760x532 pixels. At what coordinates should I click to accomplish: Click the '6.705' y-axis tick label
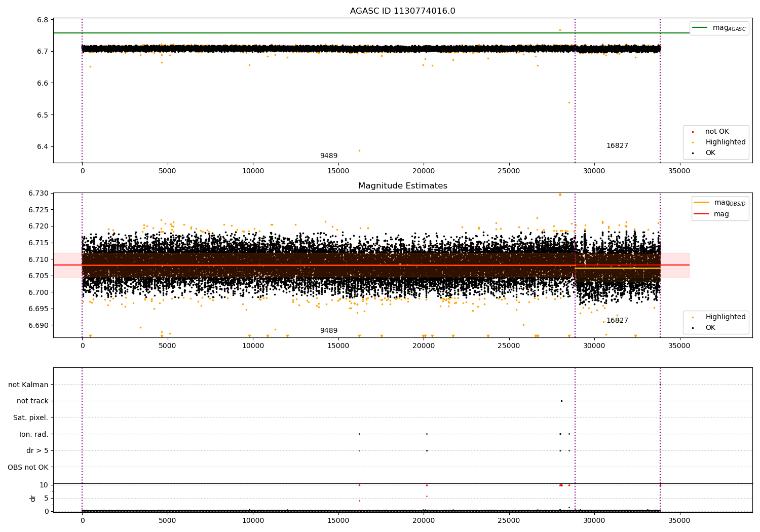[x=39, y=276]
